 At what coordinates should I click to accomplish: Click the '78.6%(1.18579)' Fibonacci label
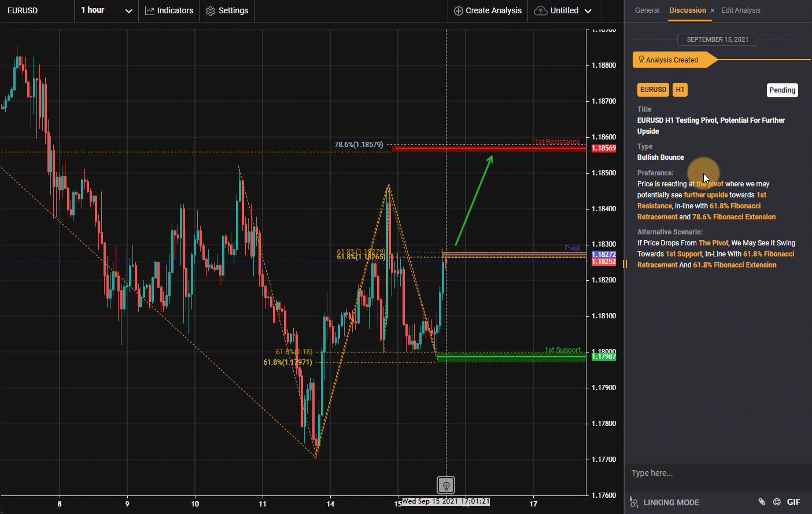point(359,144)
